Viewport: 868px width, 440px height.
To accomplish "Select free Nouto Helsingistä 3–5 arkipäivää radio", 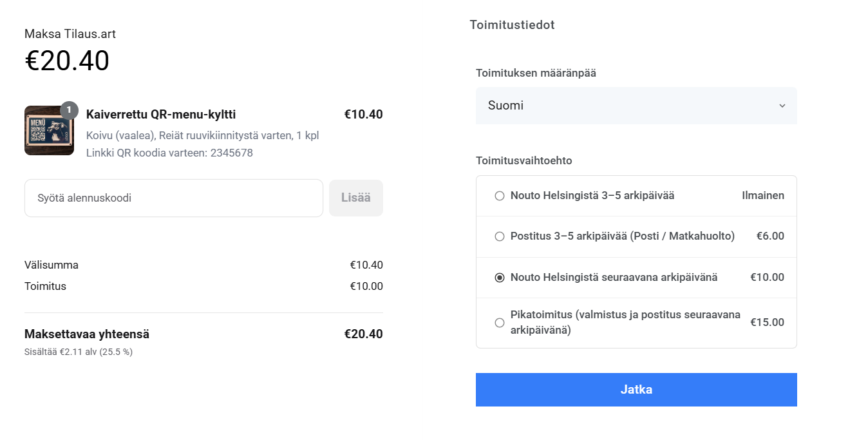I will click(500, 196).
